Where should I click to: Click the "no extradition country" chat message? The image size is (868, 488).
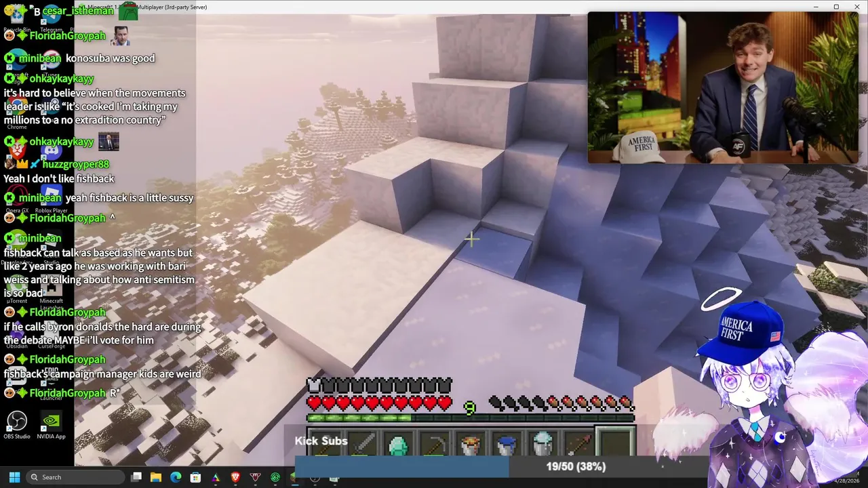coord(94,106)
